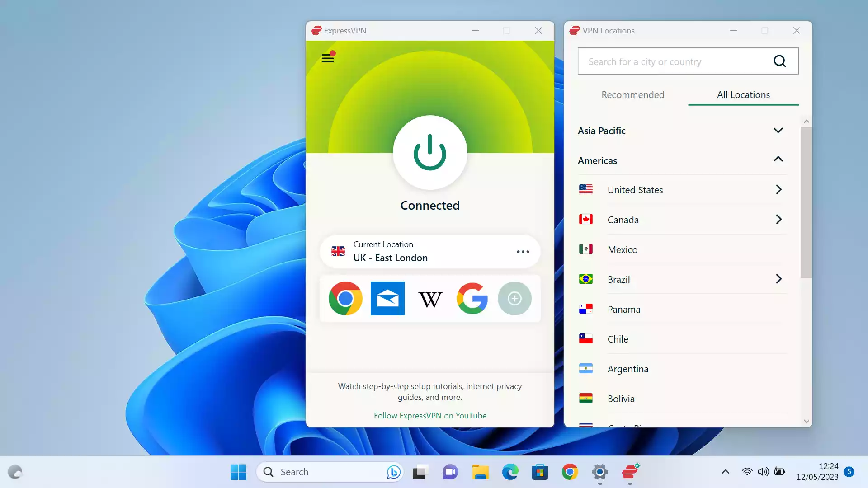Viewport: 868px width, 488px height.
Task: Open notification center badge
Action: 849,472
